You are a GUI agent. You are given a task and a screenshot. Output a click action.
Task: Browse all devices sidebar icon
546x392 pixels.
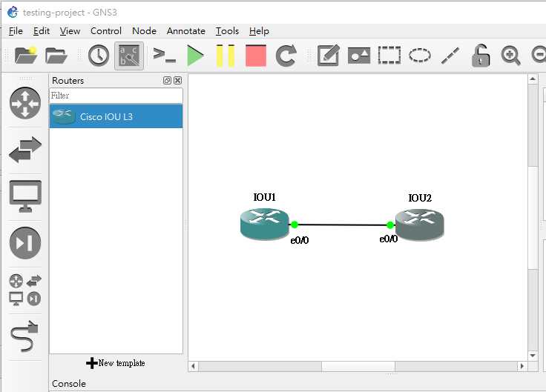pyautogui.click(x=25, y=290)
